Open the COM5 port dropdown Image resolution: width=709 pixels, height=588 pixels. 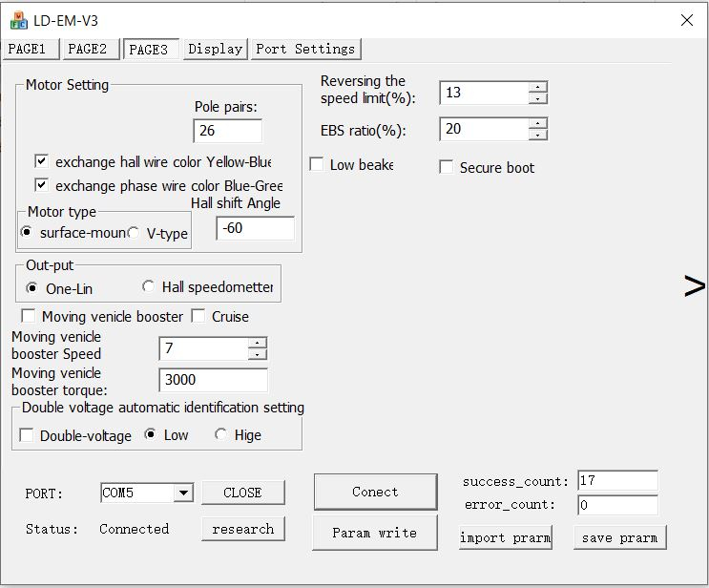point(182,493)
